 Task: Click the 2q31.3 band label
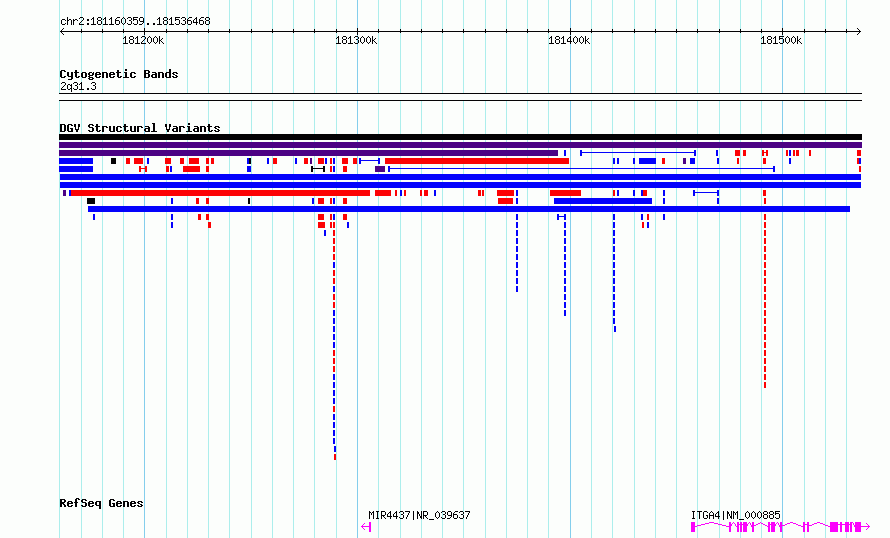pyautogui.click(x=78, y=86)
